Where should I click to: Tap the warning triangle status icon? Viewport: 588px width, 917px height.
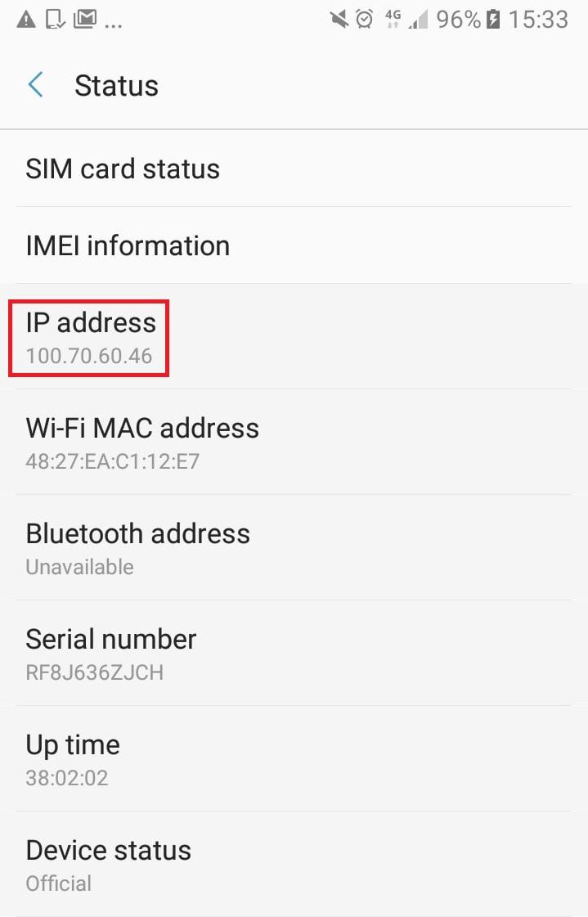click(x=25, y=20)
